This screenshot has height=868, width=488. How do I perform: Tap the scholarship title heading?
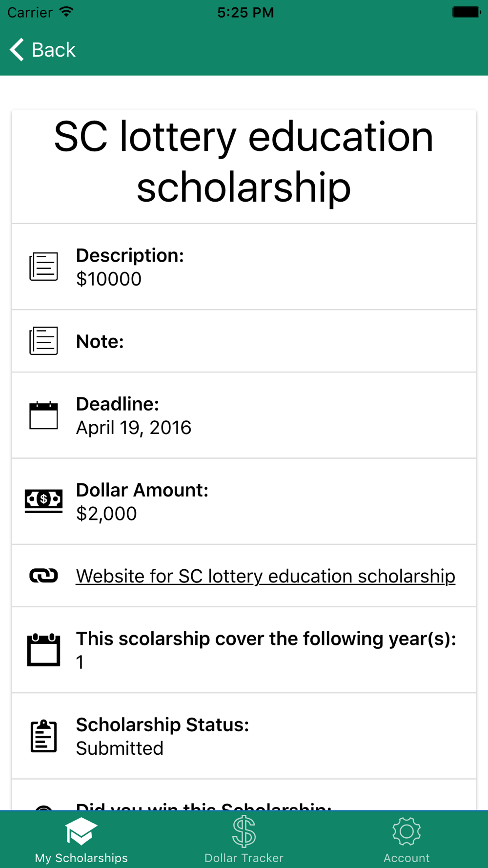coord(244,162)
